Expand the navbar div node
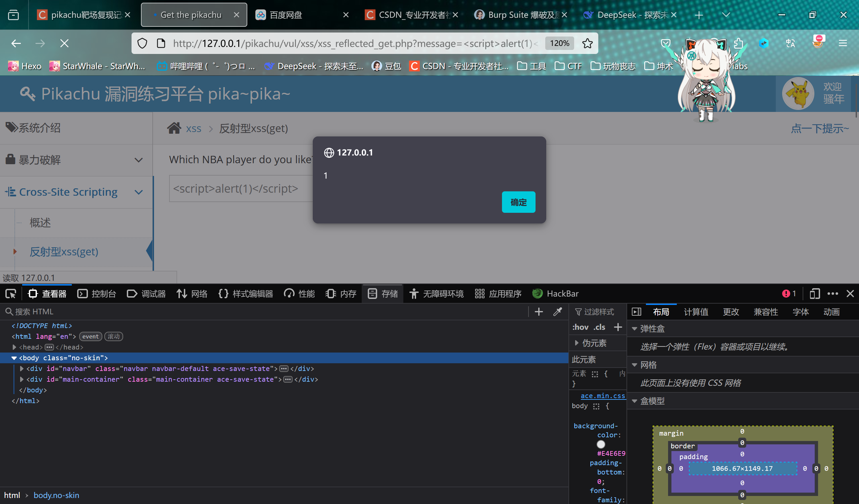The height and width of the screenshot is (504, 859). pos(22,369)
